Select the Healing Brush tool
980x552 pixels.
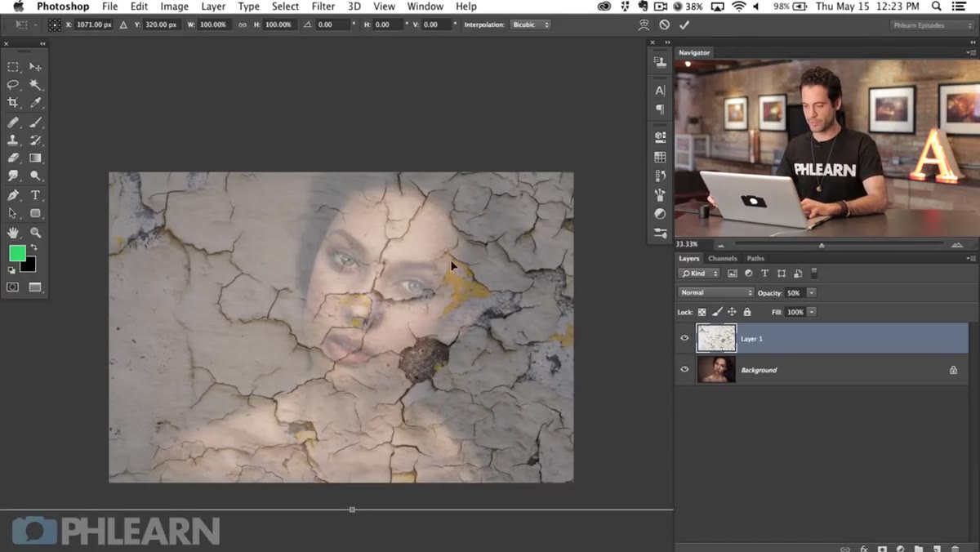tap(13, 122)
